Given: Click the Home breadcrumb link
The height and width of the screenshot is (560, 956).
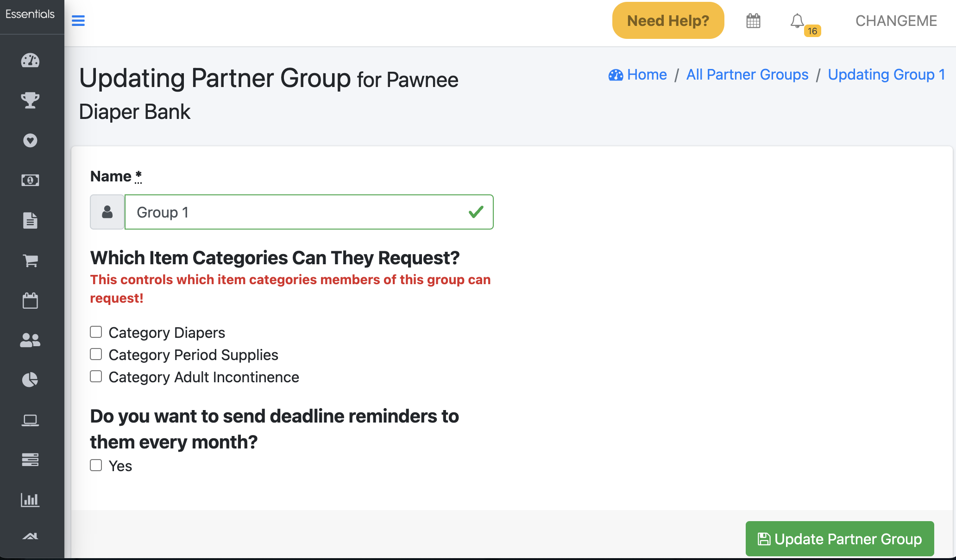Looking at the screenshot, I should point(647,75).
